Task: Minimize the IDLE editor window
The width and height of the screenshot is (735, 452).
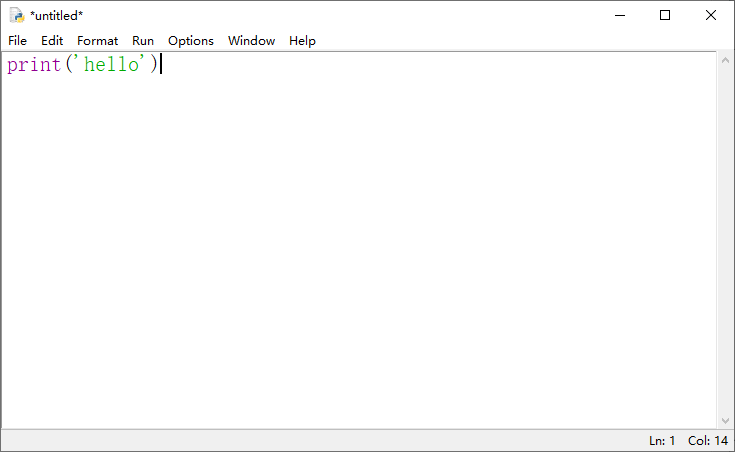Action: pos(619,15)
